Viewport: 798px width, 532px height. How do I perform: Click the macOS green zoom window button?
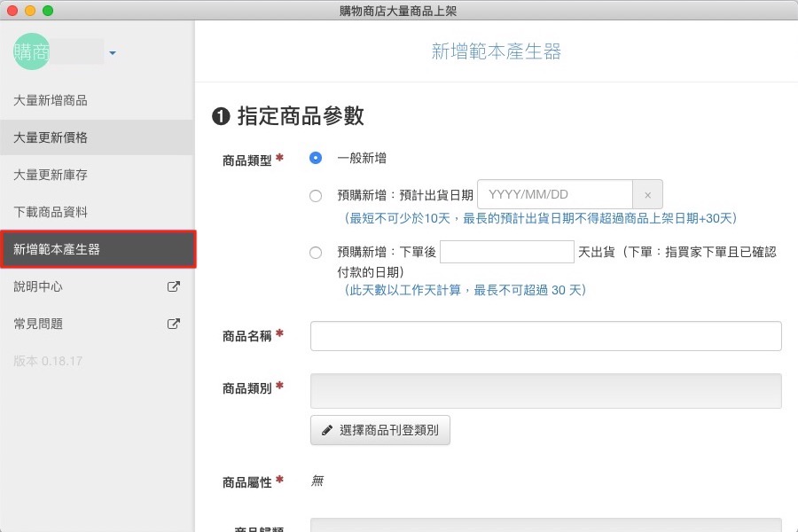tap(48, 11)
